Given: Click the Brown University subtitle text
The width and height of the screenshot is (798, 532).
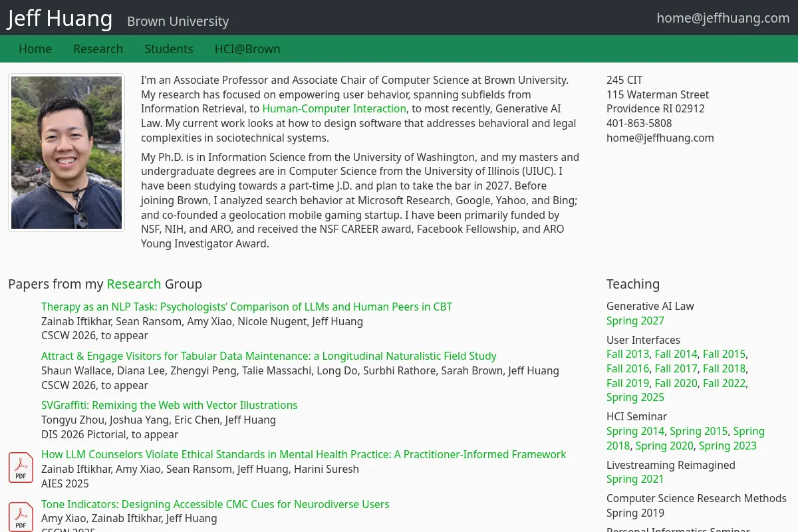Looking at the screenshot, I should [178, 21].
